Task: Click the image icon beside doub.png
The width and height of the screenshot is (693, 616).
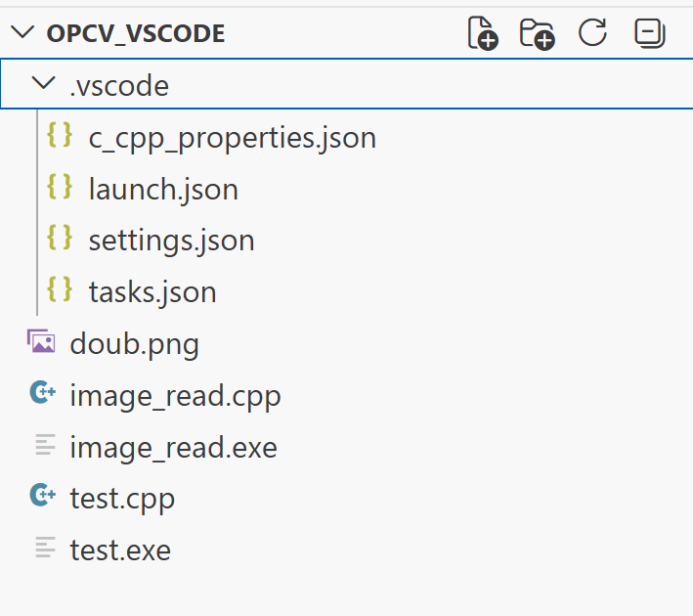Action: (x=41, y=341)
